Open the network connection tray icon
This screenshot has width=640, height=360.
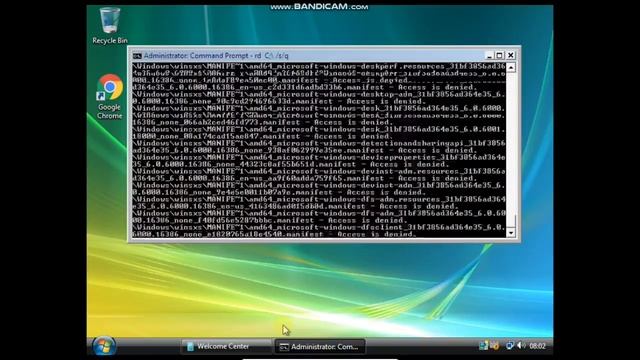pos(509,346)
